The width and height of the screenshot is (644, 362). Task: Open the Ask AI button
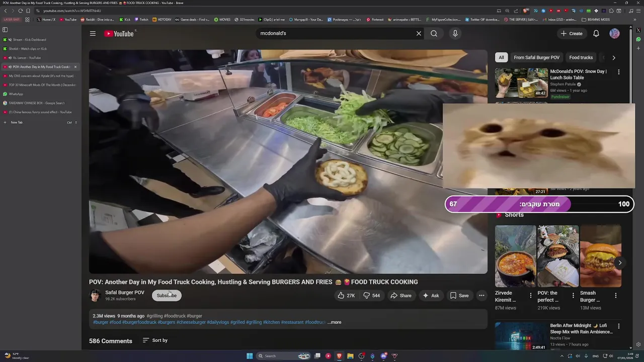(x=431, y=296)
